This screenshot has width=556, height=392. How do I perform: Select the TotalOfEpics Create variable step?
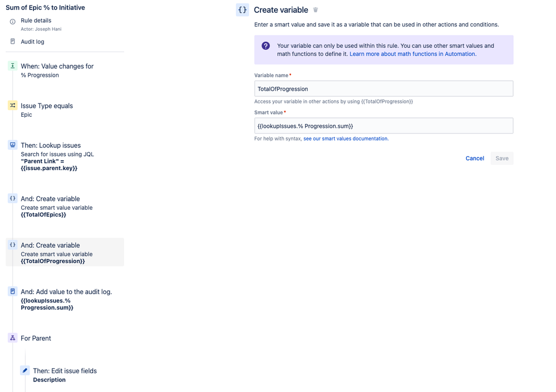(x=65, y=206)
